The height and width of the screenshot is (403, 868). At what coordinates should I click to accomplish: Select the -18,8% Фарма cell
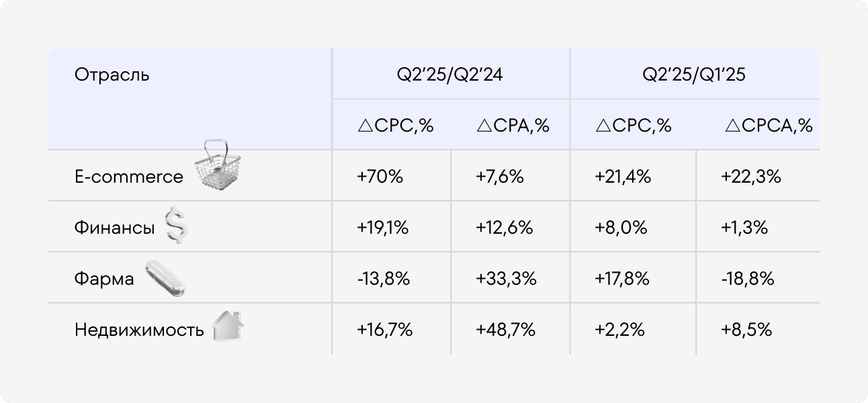pos(747,279)
